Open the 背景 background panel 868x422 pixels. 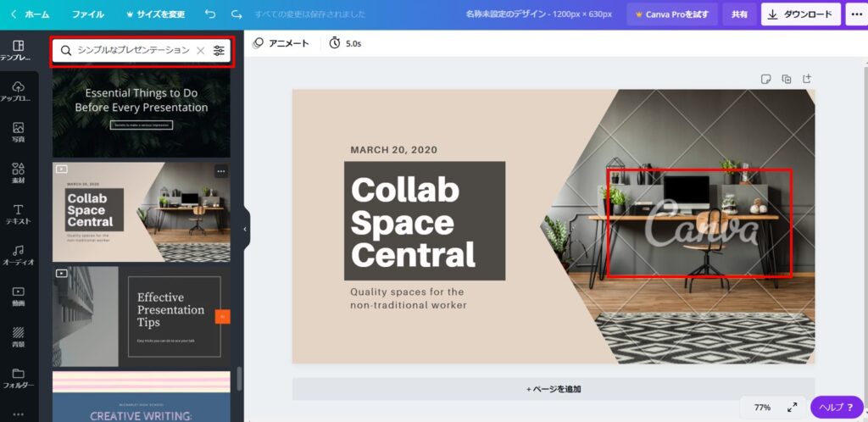tap(19, 336)
